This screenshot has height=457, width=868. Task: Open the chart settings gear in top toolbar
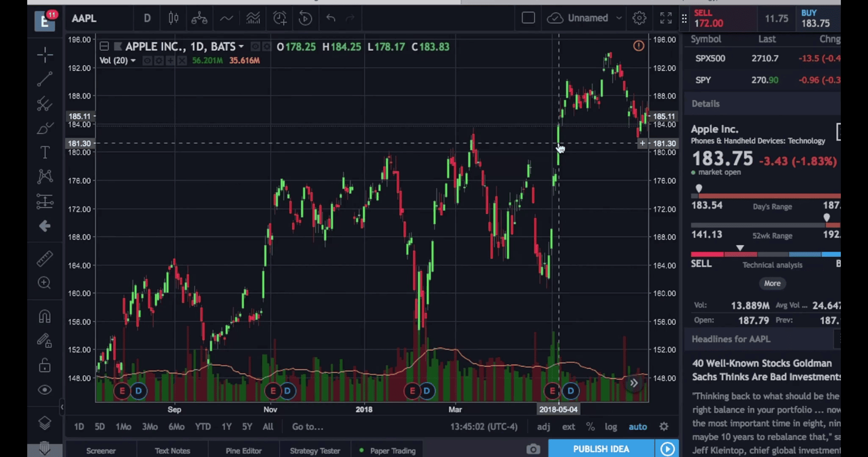tap(639, 18)
